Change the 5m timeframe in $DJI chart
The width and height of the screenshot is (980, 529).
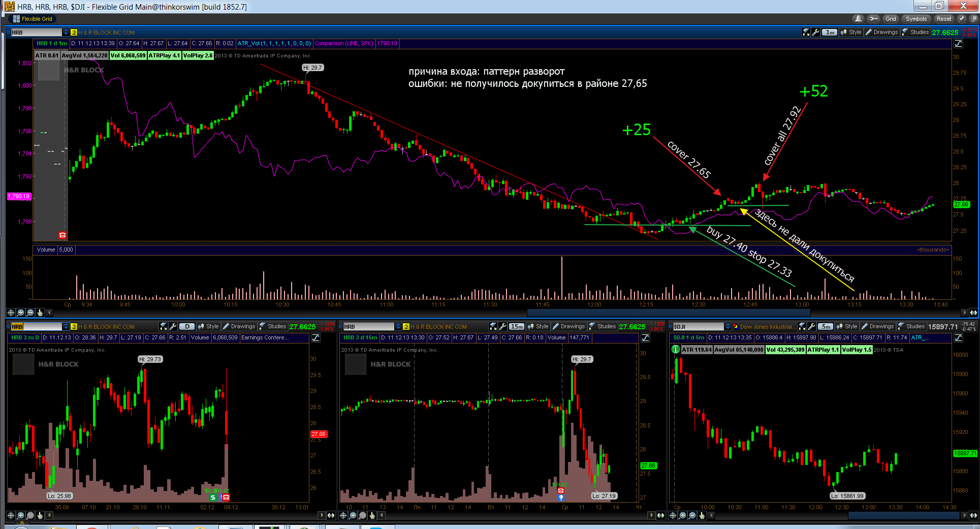point(826,326)
